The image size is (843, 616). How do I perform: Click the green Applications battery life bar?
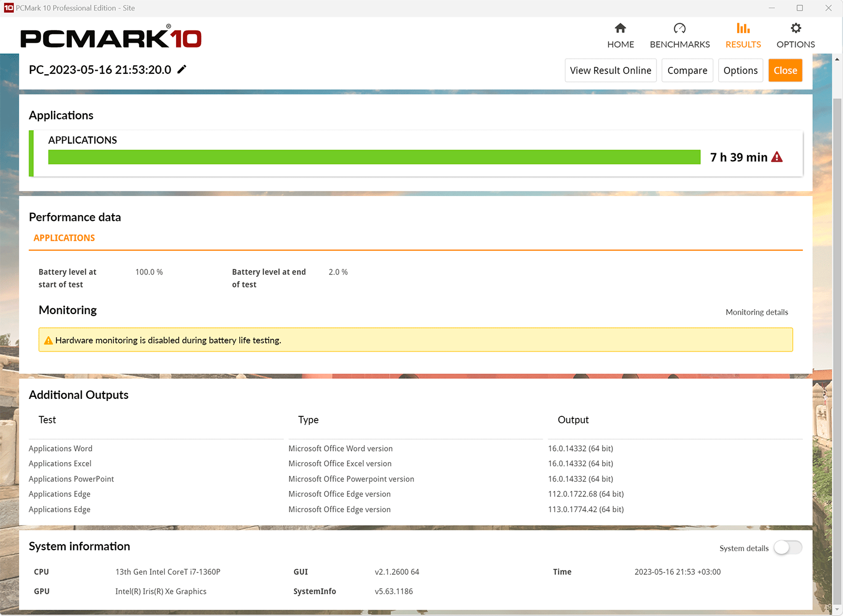point(374,157)
